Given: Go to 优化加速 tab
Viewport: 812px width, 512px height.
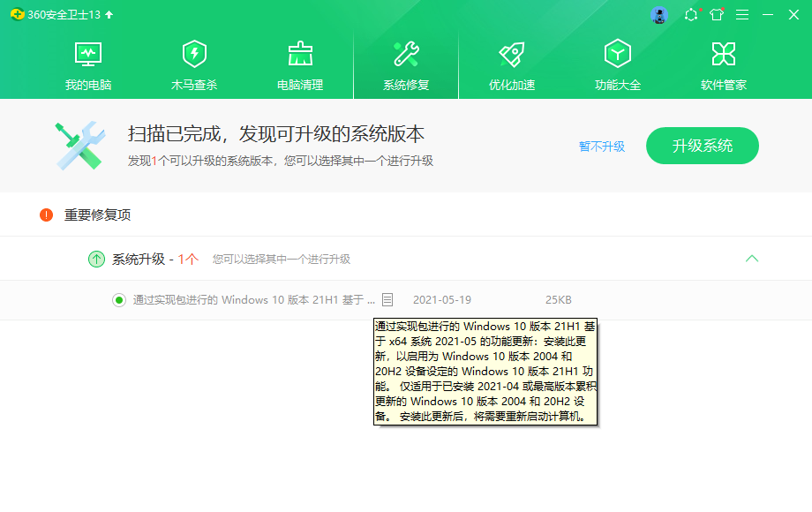Looking at the screenshot, I should click(x=512, y=65).
